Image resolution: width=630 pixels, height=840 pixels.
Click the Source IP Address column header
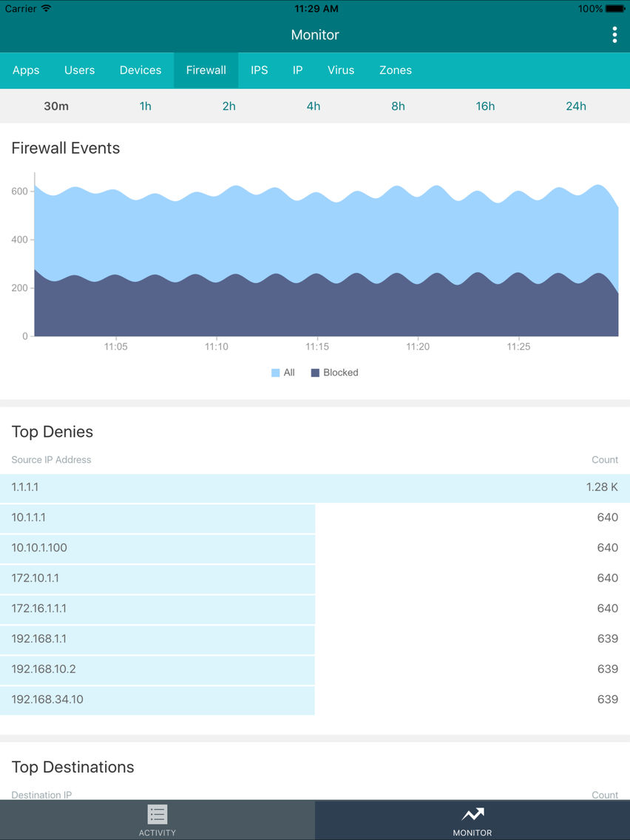pos(52,460)
